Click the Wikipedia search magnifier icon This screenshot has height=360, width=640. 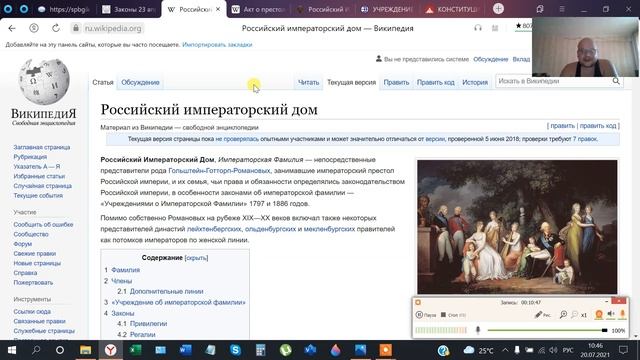(616, 81)
